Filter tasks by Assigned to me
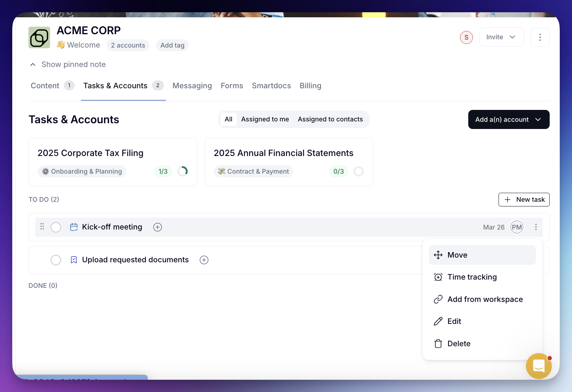The image size is (572, 392). pyautogui.click(x=265, y=119)
